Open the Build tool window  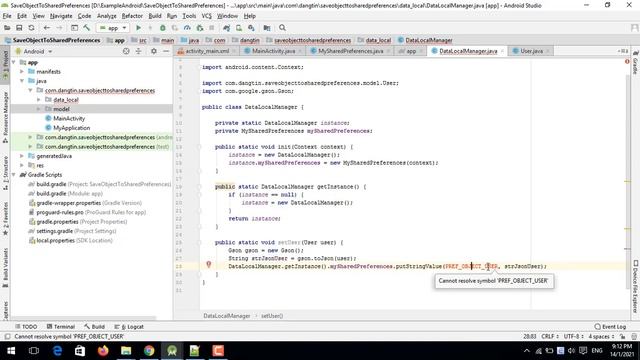click(x=95, y=327)
